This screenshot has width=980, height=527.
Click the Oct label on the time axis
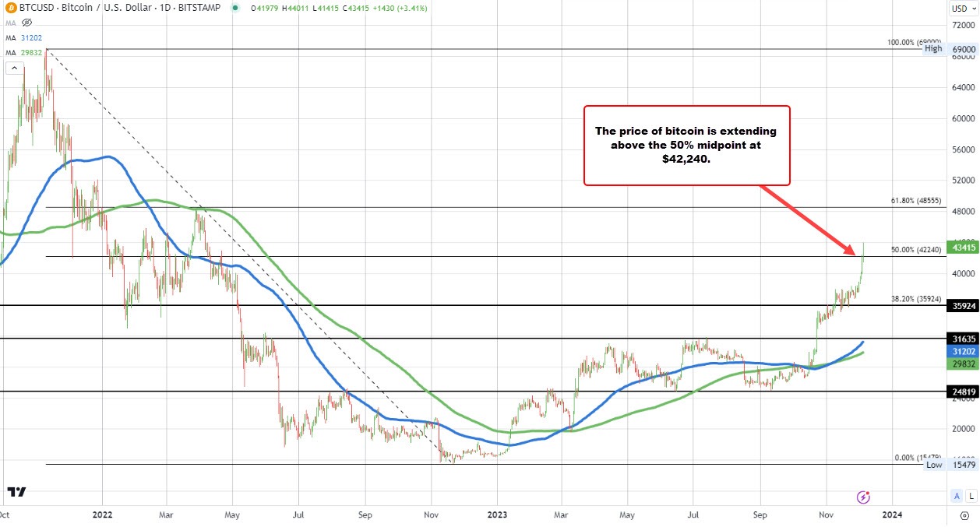[5, 515]
